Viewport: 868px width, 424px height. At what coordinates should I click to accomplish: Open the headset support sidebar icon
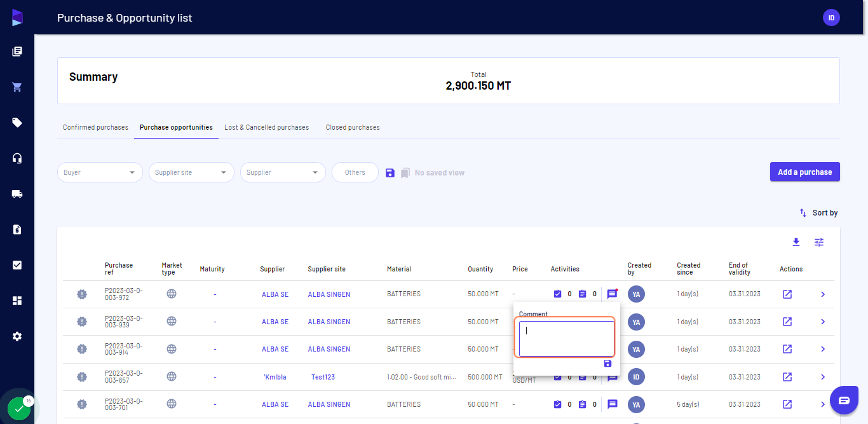click(x=17, y=158)
